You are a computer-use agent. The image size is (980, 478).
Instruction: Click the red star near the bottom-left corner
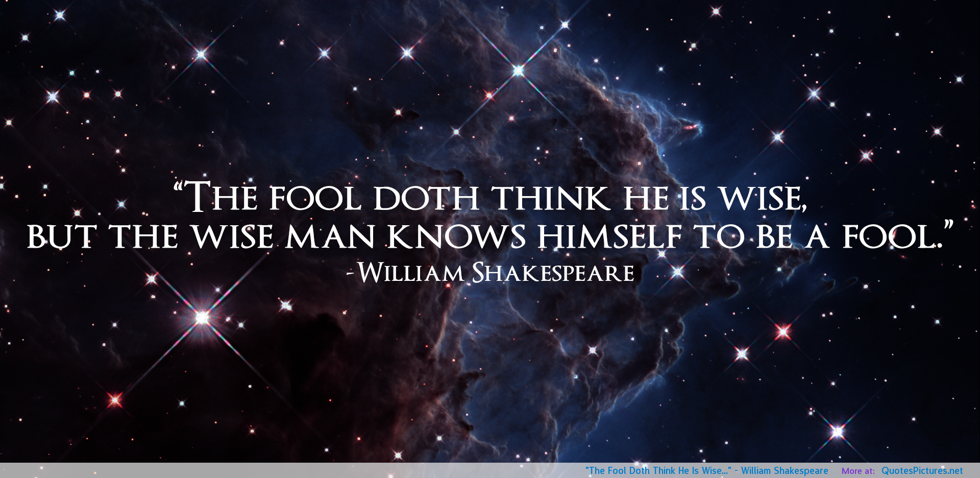(114, 399)
